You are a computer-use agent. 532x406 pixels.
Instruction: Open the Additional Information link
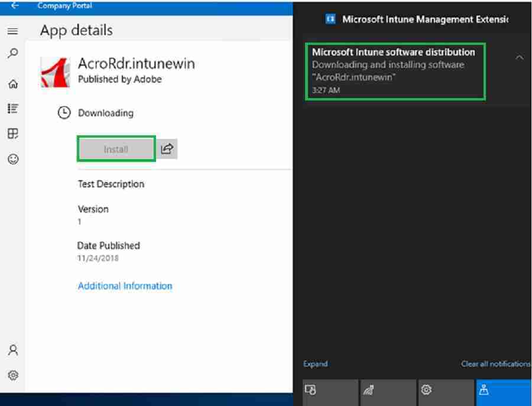click(125, 286)
